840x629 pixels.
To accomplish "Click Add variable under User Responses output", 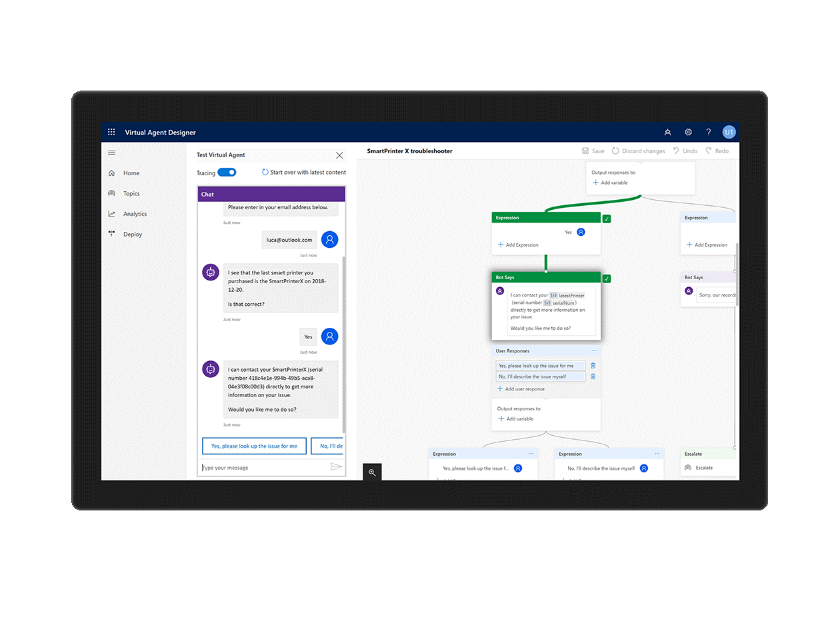I will click(x=516, y=418).
